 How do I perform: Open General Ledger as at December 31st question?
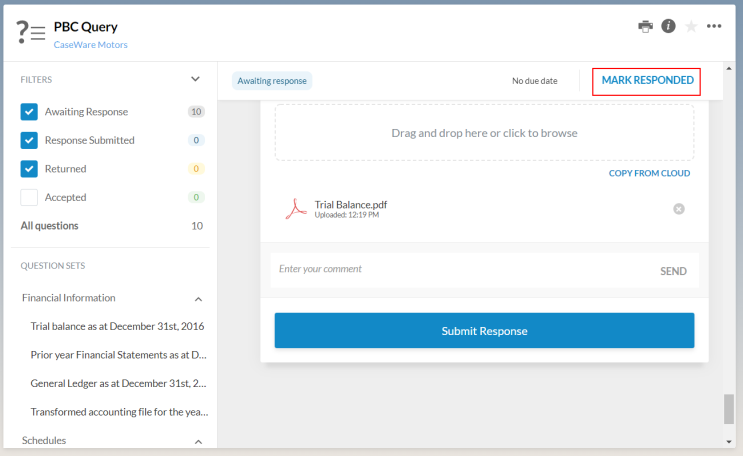(119, 383)
